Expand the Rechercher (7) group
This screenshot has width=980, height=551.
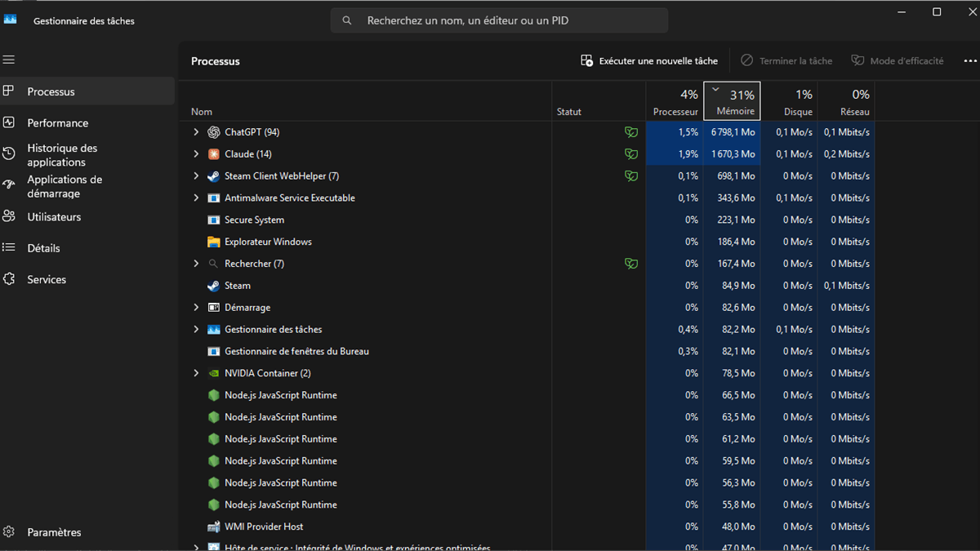point(196,264)
